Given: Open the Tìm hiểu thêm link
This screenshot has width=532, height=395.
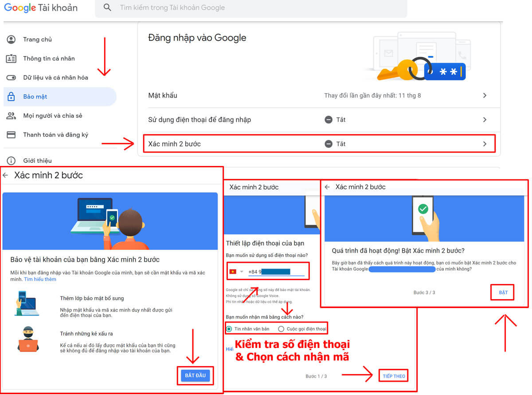Looking at the screenshot, I should (x=40, y=279).
